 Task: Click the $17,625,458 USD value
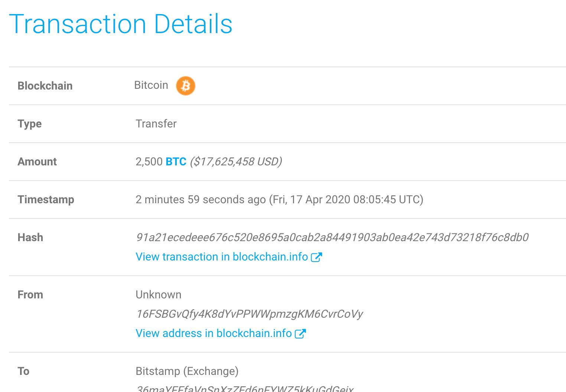pos(236,162)
